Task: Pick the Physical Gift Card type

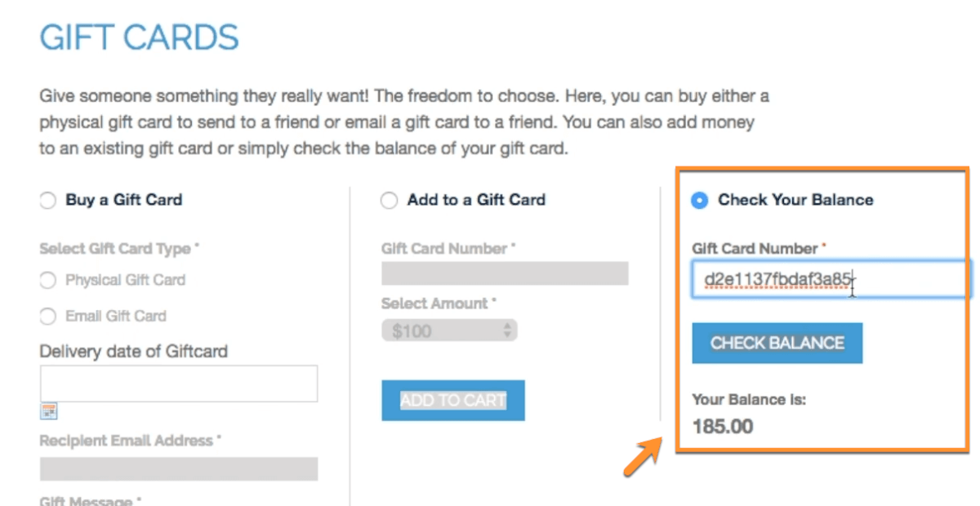Action: pyautogui.click(x=48, y=280)
